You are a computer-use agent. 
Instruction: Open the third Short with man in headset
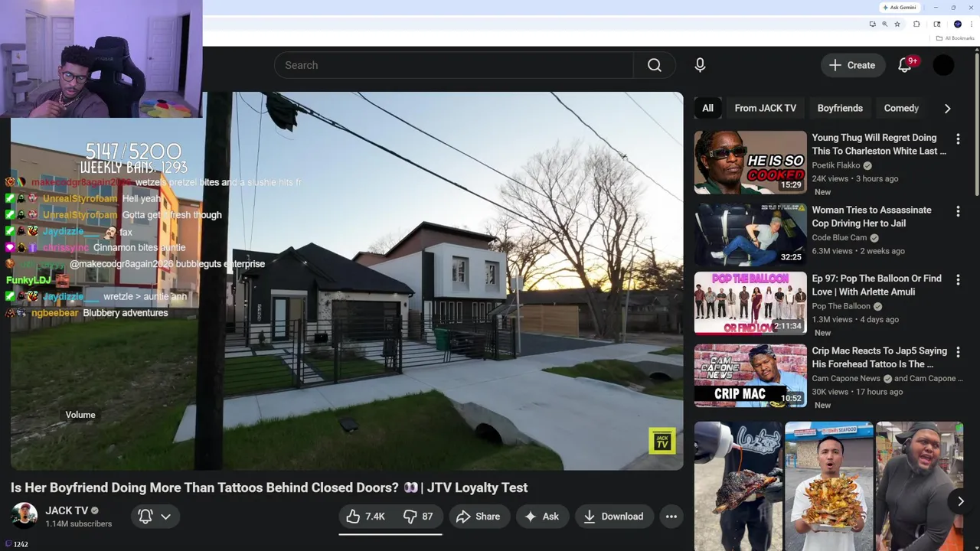pos(920,486)
